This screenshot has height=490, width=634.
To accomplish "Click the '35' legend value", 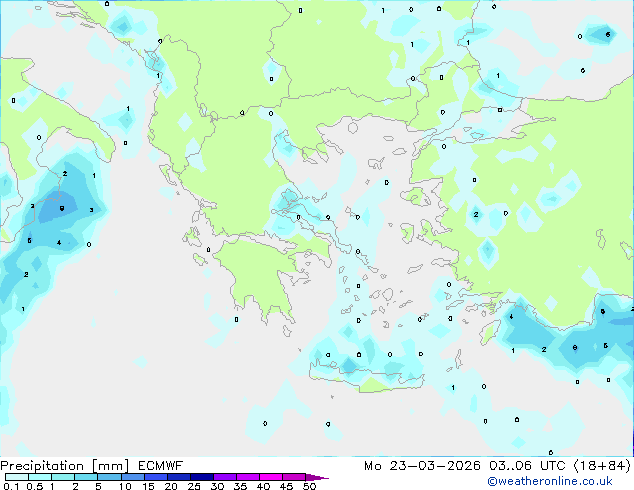I will click(x=241, y=486).
